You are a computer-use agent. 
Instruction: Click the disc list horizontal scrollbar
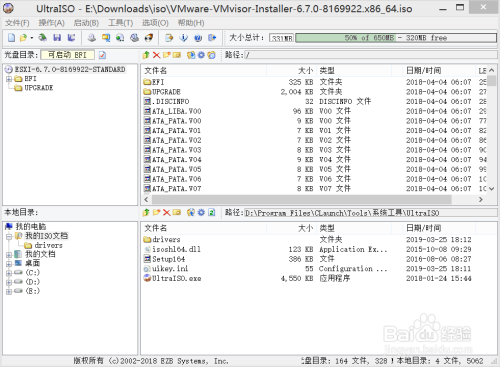[301, 199]
